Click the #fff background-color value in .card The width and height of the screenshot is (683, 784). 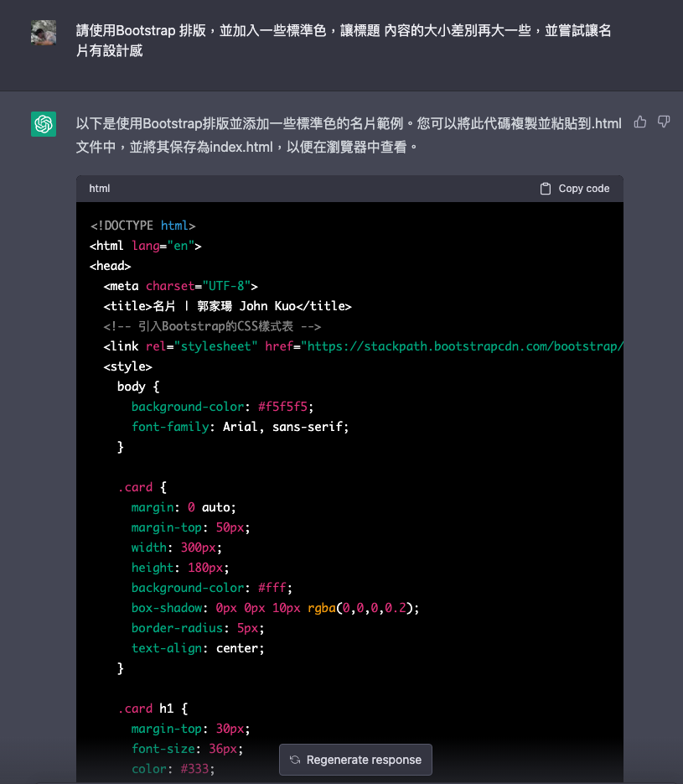coord(275,588)
